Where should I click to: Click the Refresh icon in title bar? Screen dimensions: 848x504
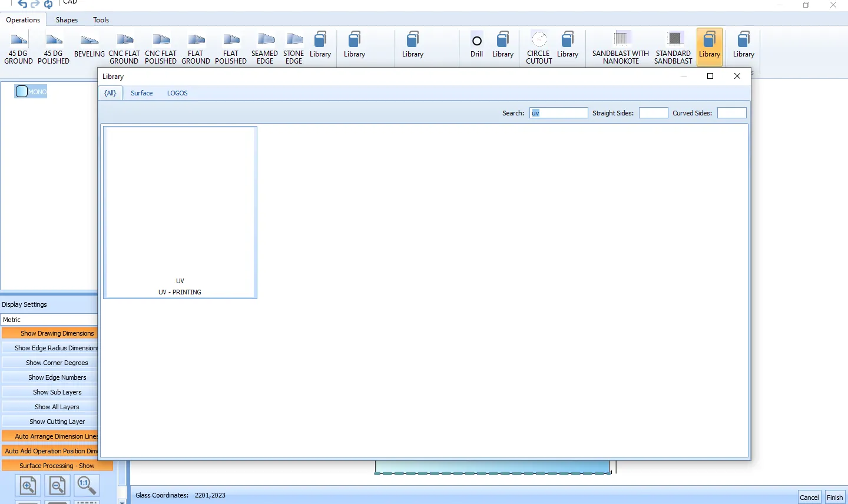point(48,4)
